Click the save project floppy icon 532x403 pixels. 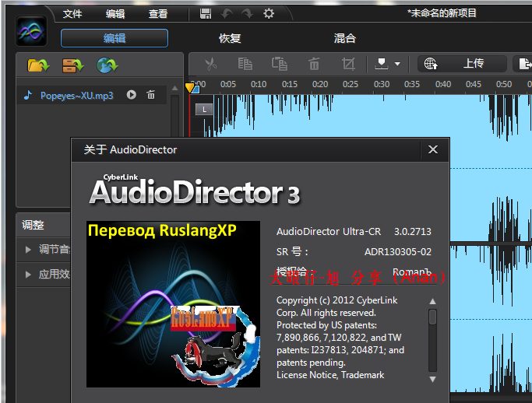206,14
